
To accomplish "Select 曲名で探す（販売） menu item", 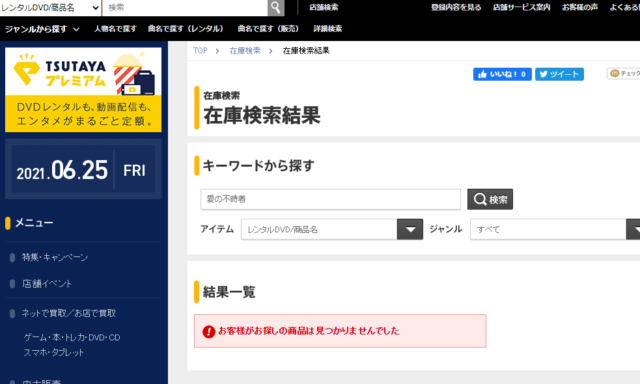I will (268, 29).
